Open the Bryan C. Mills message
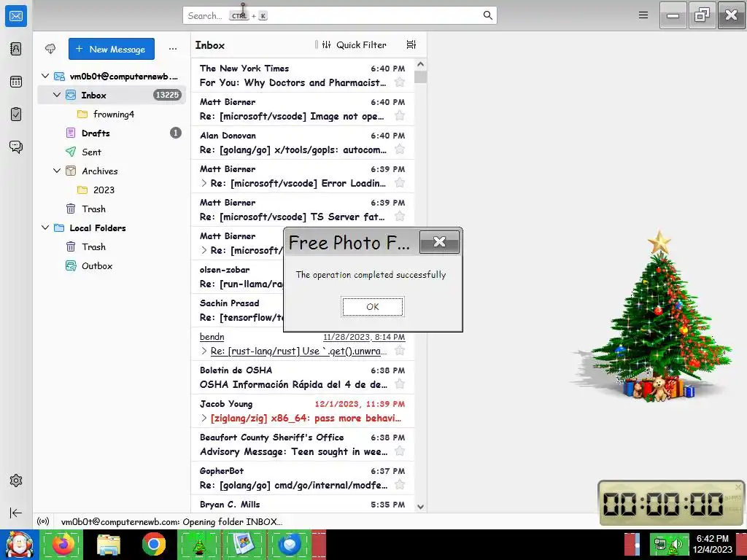747x560 pixels. (303, 505)
